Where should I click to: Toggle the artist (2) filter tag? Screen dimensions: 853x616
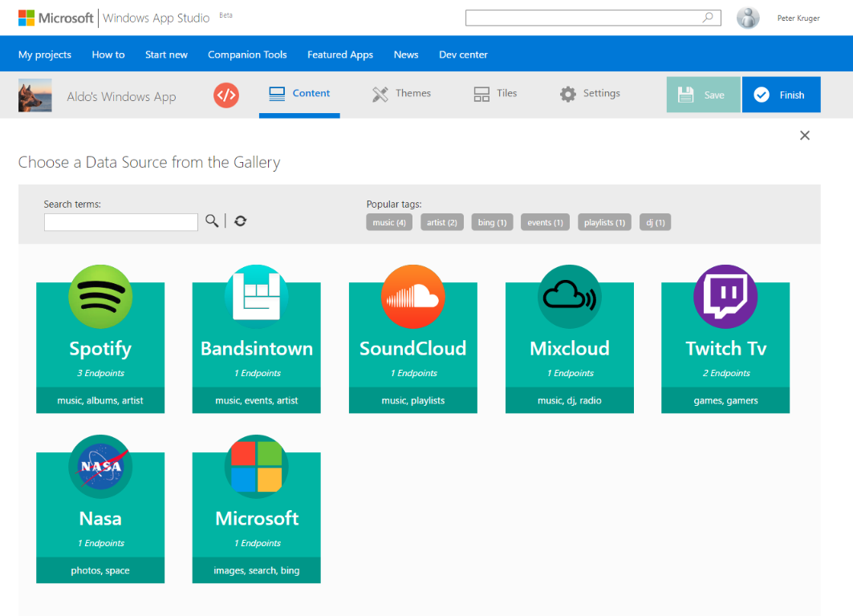tap(441, 221)
